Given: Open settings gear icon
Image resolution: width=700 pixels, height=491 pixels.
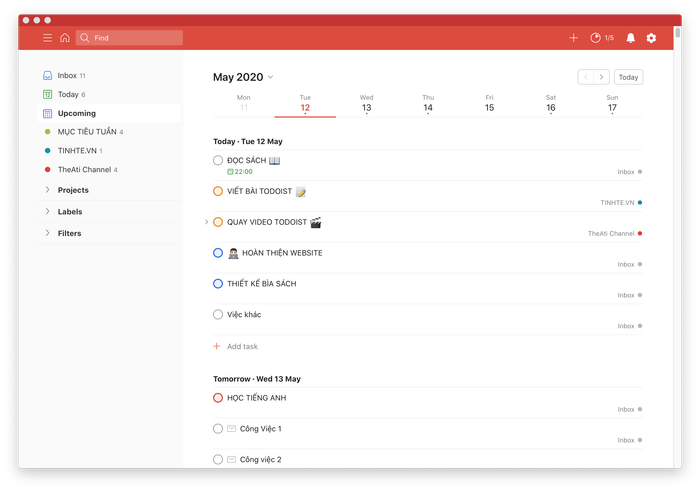Looking at the screenshot, I should 651,38.
